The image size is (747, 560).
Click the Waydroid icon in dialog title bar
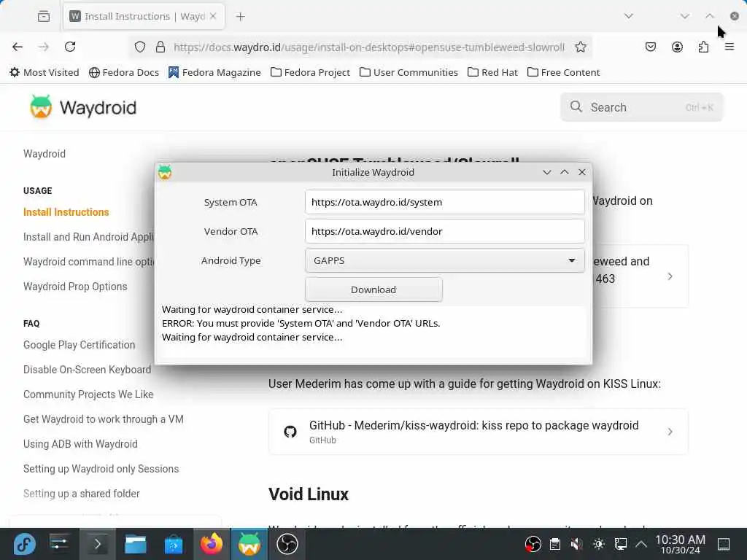pos(165,172)
